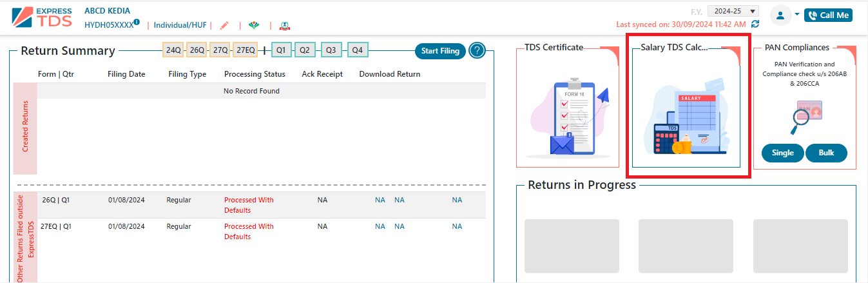The height and width of the screenshot is (283, 868).
Task: Select the Q3 quarter tab
Action: click(x=331, y=50)
